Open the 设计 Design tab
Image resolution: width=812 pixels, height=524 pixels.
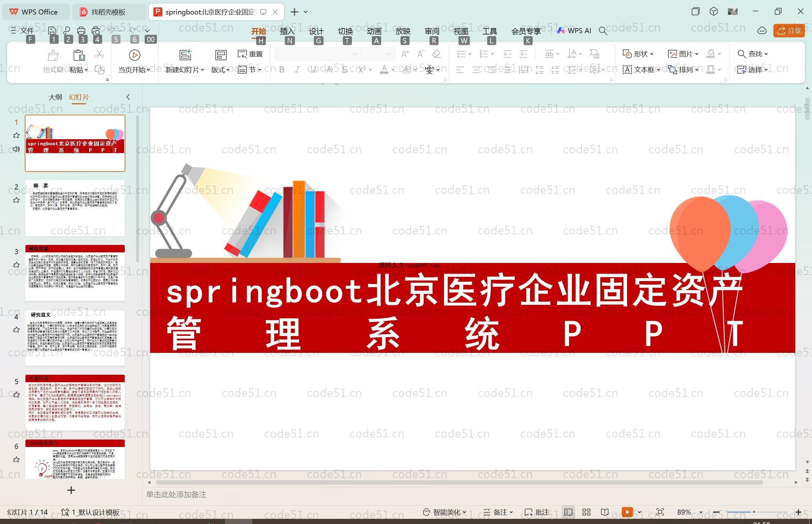click(x=316, y=31)
